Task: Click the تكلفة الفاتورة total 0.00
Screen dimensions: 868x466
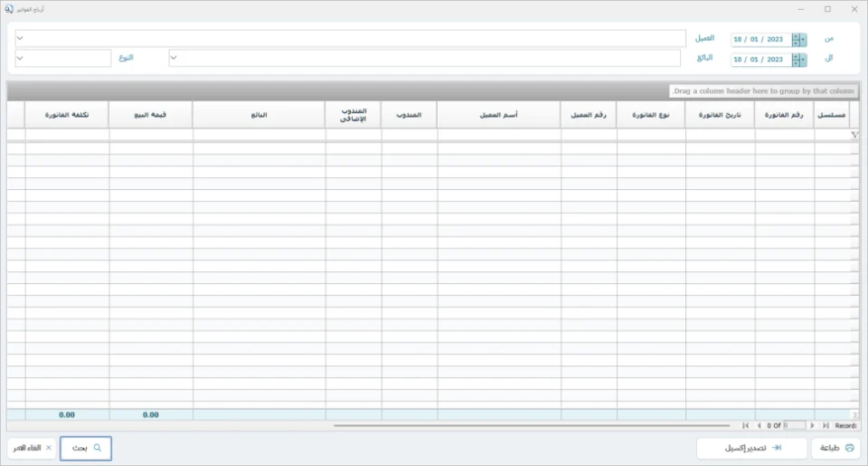Action: tap(67, 414)
